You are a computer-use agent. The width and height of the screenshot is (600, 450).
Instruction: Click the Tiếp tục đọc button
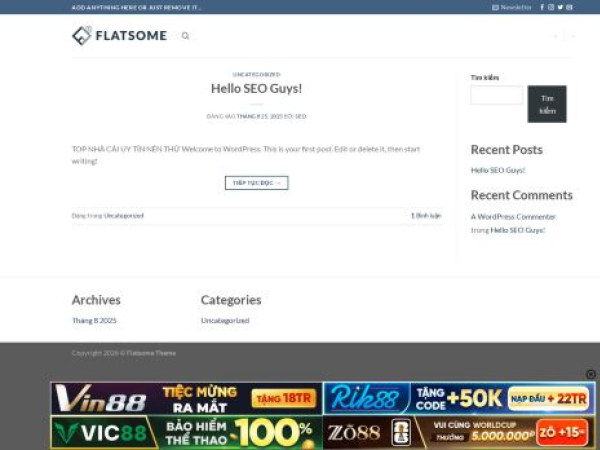(256, 183)
